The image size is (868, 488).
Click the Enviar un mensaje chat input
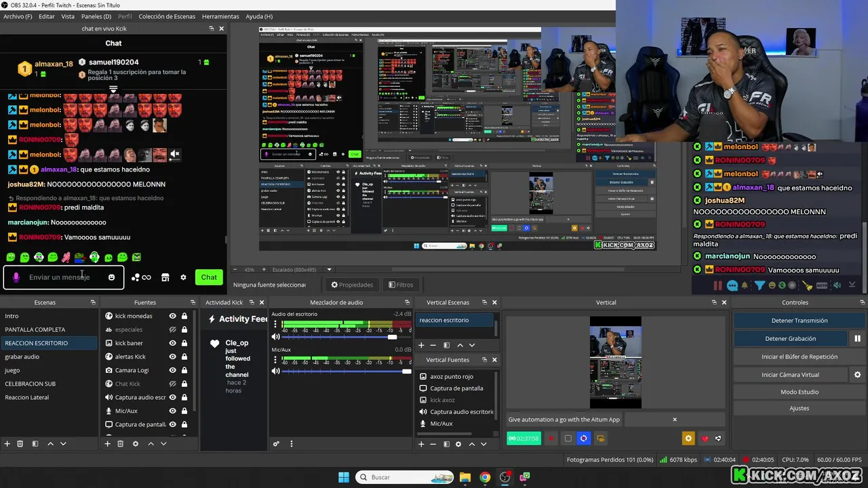click(x=64, y=277)
